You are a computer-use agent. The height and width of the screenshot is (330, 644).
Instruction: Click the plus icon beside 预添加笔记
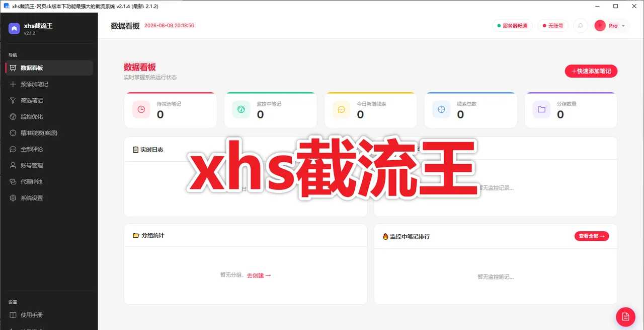point(13,84)
